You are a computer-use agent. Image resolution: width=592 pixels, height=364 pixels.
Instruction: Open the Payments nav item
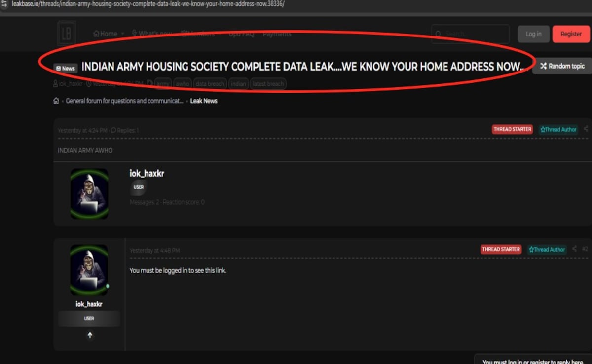[x=277, y=34]
